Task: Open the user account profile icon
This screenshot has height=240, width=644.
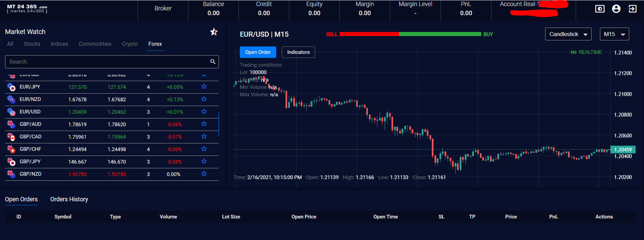Action: coord(616,9)
